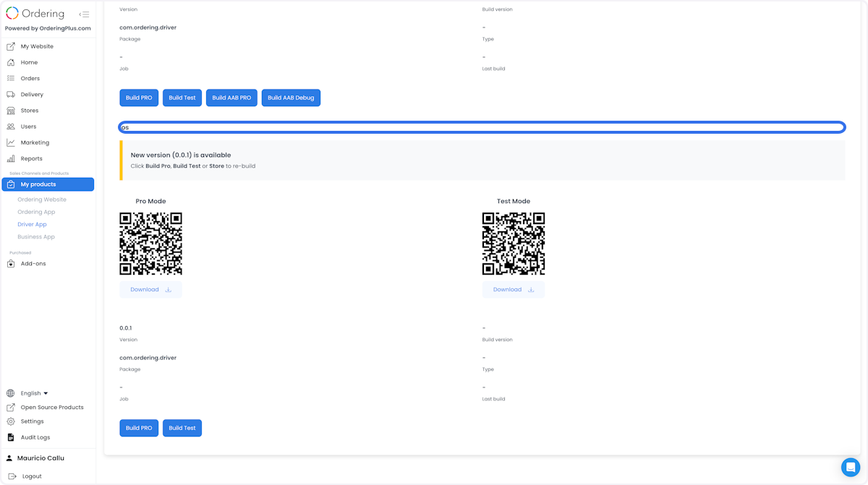Open the Marketing section

[35, 142]
